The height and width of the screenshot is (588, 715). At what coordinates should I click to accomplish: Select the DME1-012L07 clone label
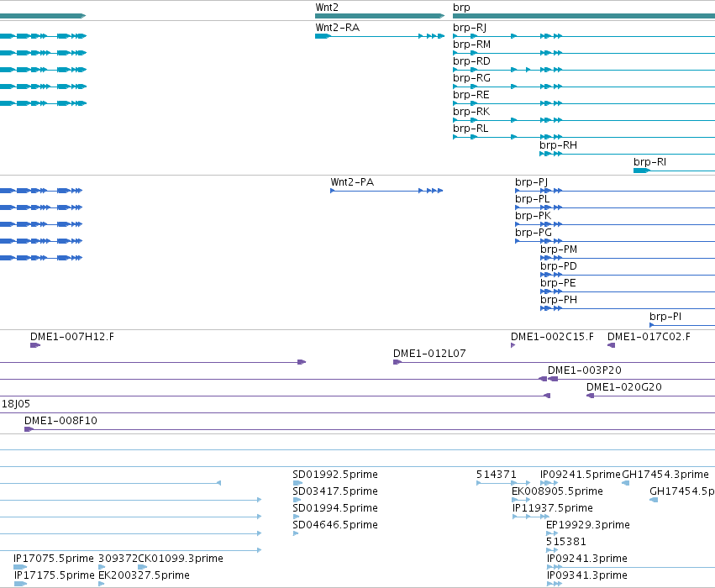[x=429, y=354]
